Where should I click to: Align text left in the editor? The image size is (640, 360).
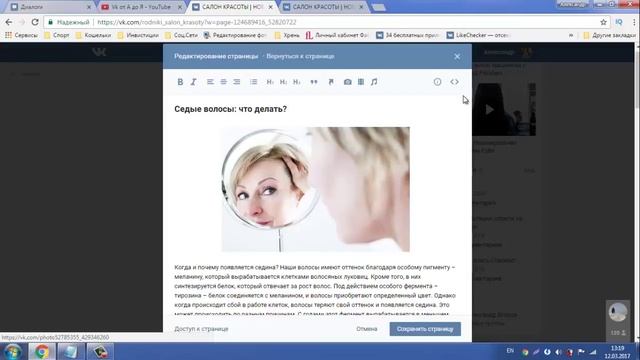(x=210, y=82)
